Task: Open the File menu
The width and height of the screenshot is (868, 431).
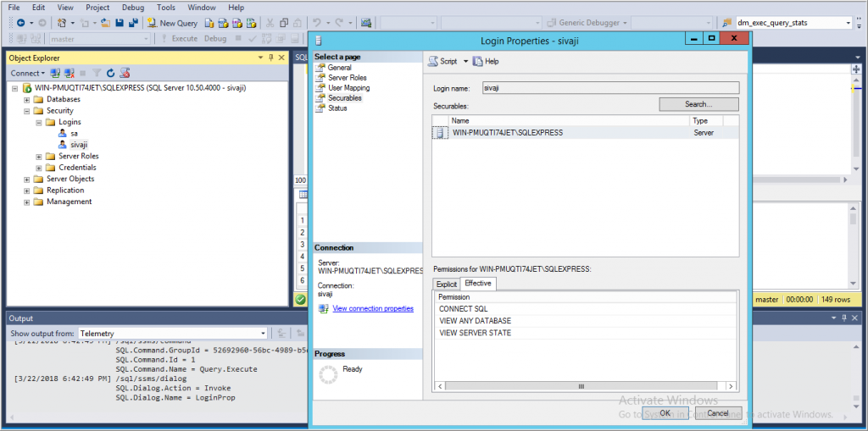Action: [x=14, y=8]
